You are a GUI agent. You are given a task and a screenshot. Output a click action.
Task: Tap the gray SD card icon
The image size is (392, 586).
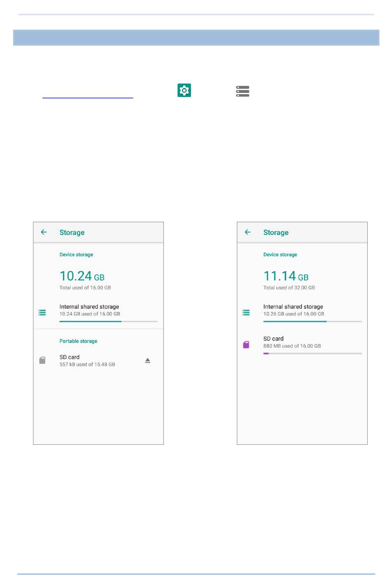click(x=42, y=360)
